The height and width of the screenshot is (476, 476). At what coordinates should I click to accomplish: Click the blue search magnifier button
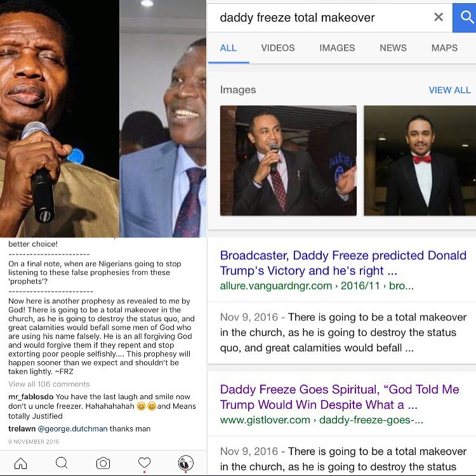(465, 18)
